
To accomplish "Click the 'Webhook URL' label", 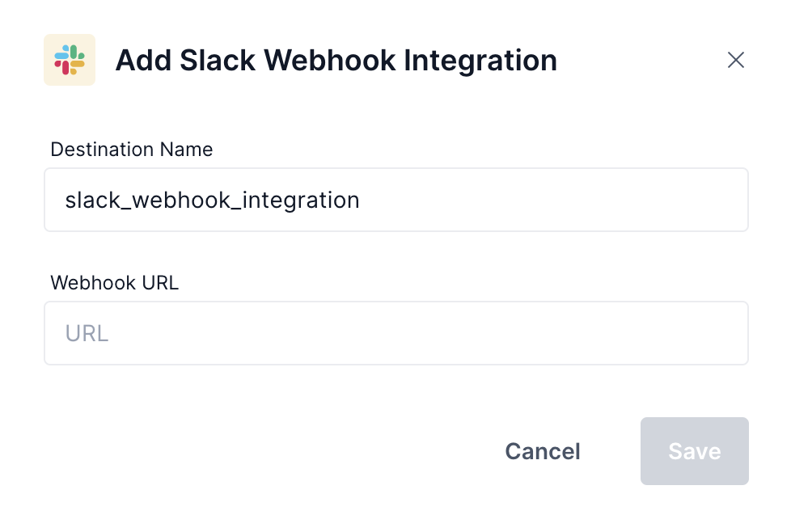I will [x=114, y=283].
